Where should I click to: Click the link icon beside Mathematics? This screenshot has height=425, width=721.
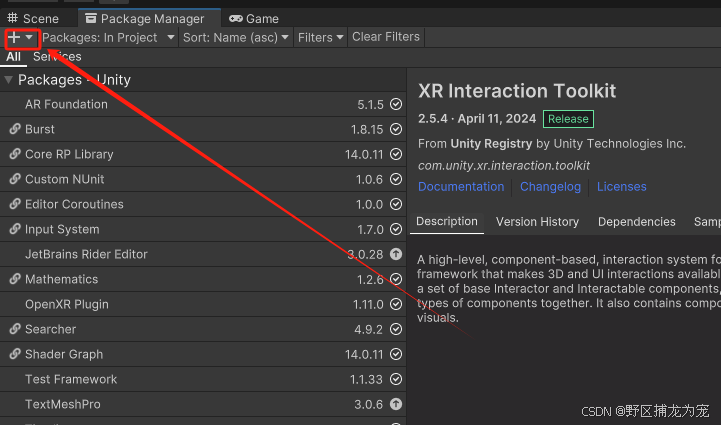[15, 279]
